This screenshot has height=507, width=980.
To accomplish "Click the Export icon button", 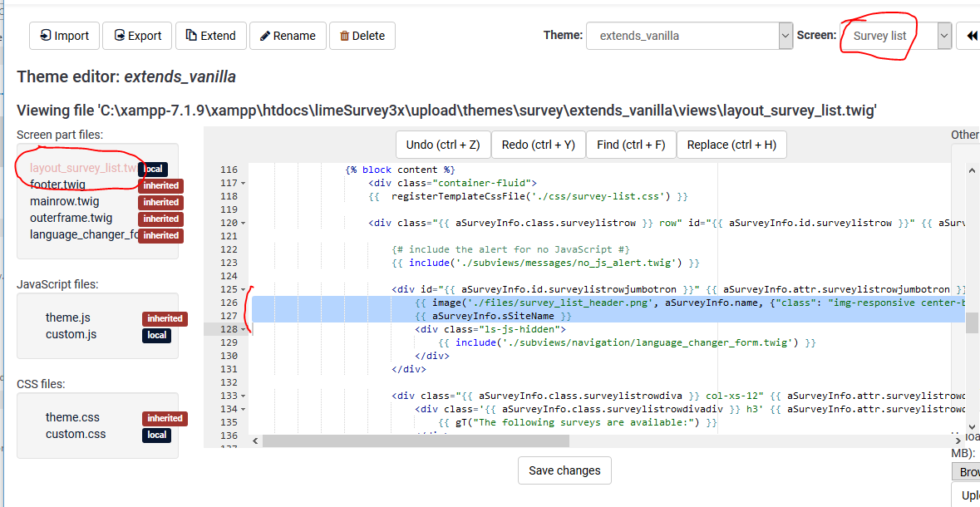I will [x=137, y=36].
